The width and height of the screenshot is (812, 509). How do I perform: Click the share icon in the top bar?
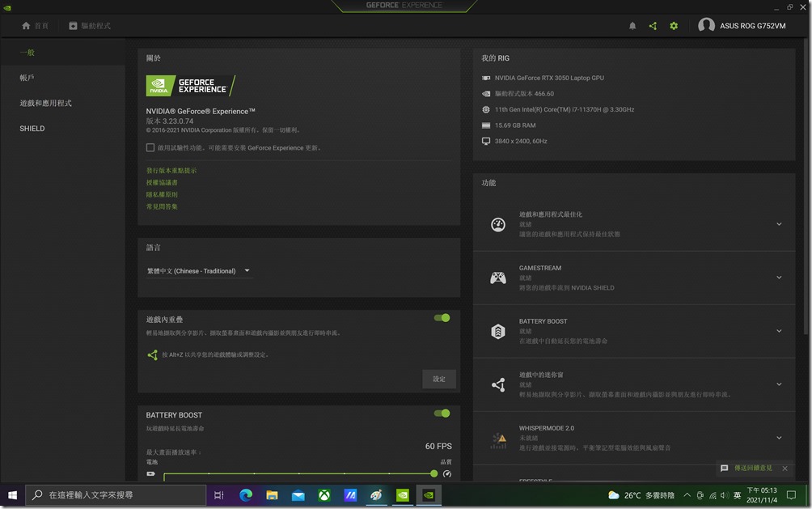653,25
